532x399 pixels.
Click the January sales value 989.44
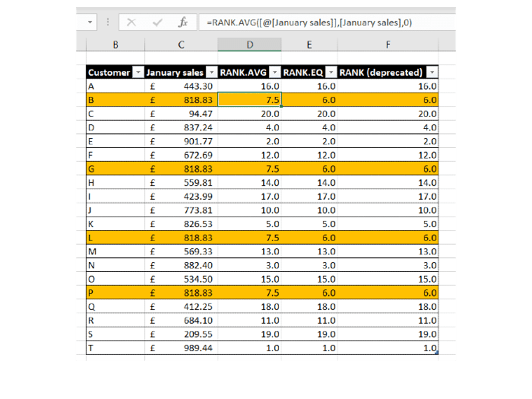(x=198, y=348)
